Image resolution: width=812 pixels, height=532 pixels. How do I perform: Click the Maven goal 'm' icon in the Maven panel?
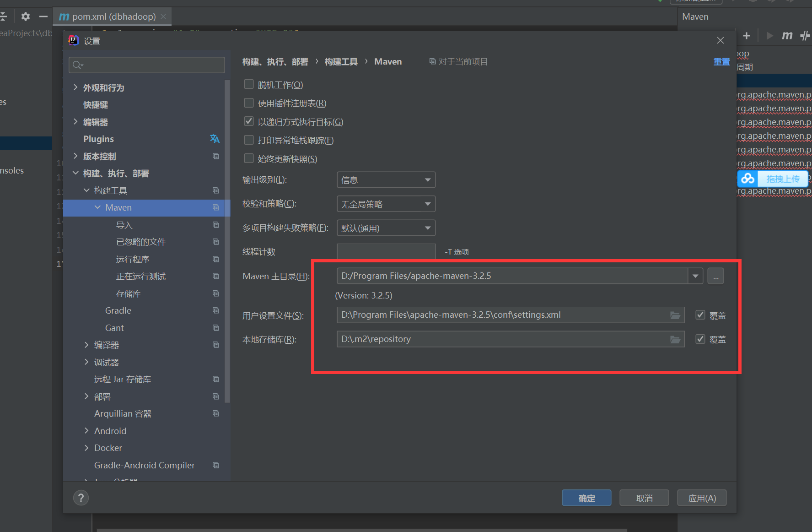tap(787, 36)
